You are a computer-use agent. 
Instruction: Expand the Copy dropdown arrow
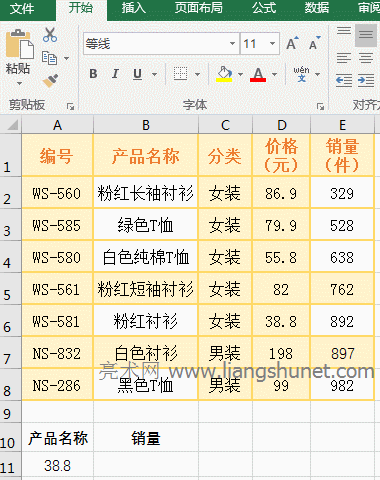click(x=66, y=59)
